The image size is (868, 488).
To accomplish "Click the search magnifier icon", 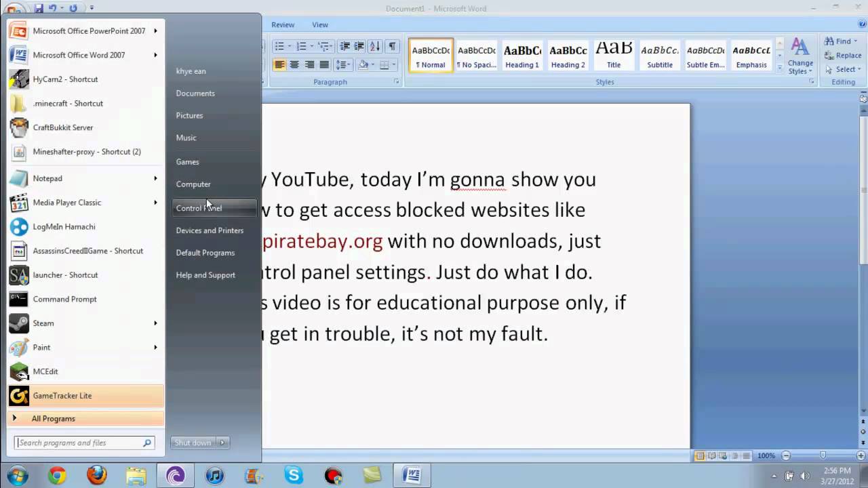I will [146, 443].
